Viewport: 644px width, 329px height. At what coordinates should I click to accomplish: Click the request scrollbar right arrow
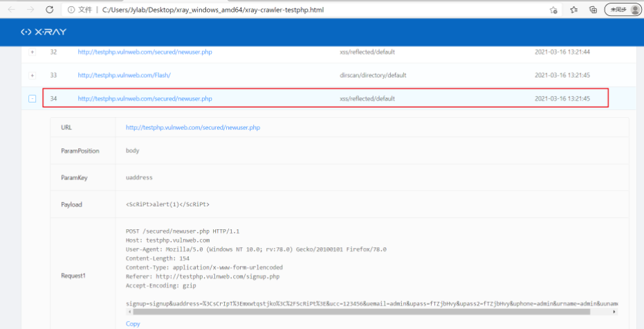(x=614, y=312)
